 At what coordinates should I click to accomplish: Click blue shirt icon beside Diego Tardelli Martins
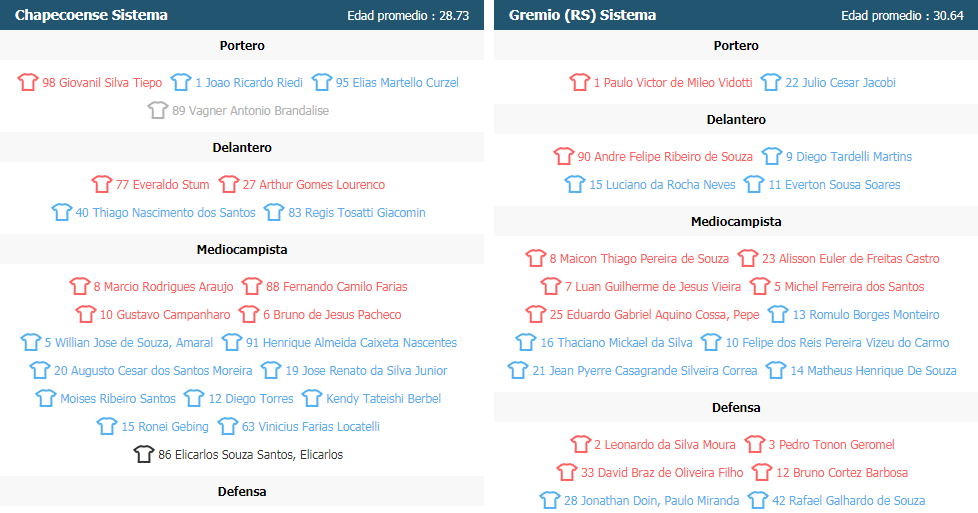pyautogui.click(x=772, y=157)
